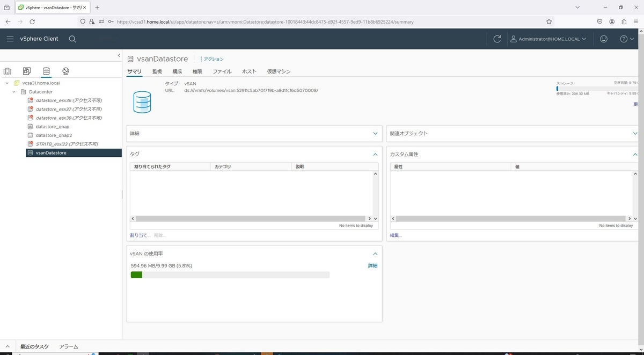Reload the page with browser refresh icon

[x=32, y=21]
